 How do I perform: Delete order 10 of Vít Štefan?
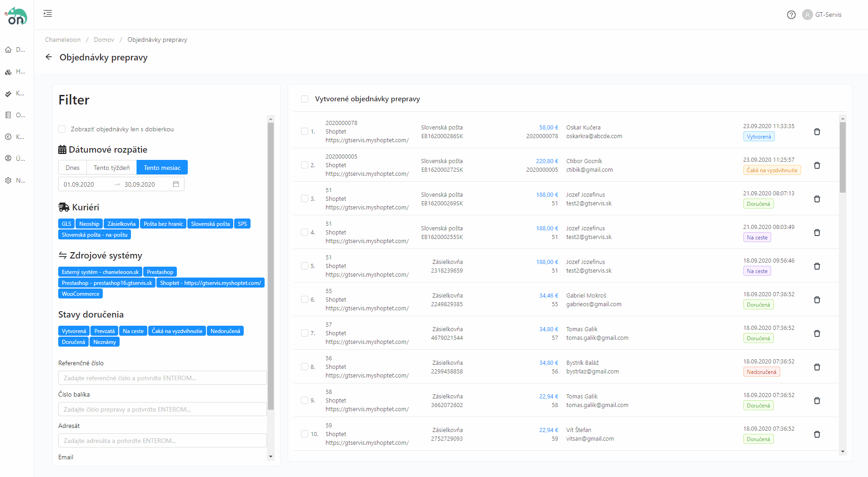[817, 434]
